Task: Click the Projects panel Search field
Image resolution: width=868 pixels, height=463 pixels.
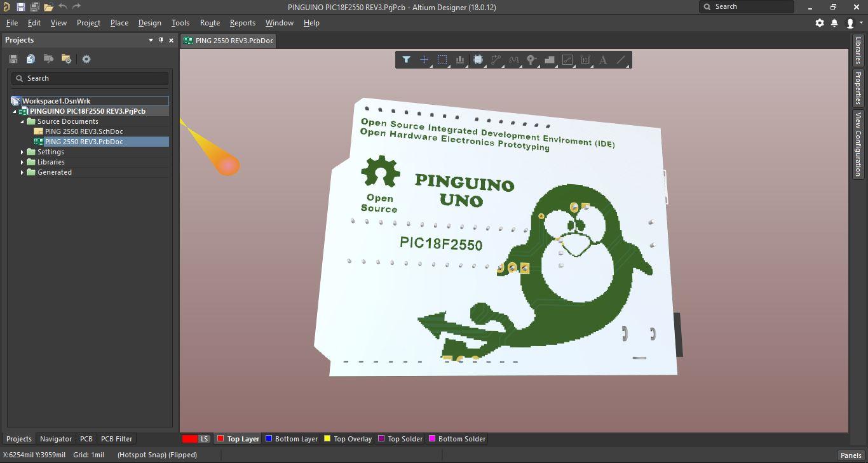Action: (x=90, y=78)
